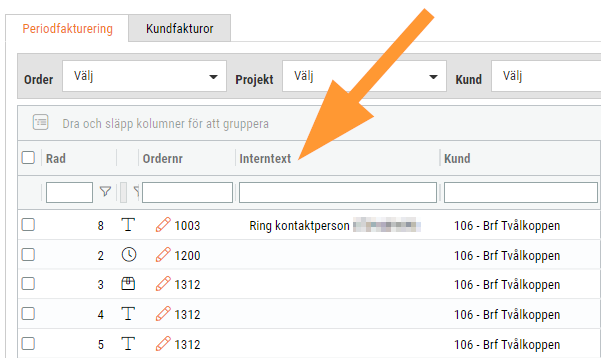Image resolution: width=607 pixels, height=363 pixels.
Task: Click the Ordernr filter input field
Action: (187, 192)
